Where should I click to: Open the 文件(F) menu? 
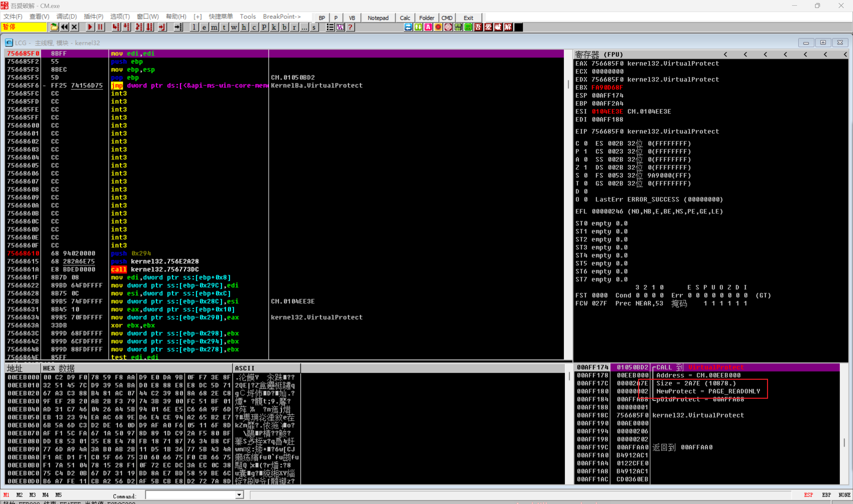click(13, 16)
